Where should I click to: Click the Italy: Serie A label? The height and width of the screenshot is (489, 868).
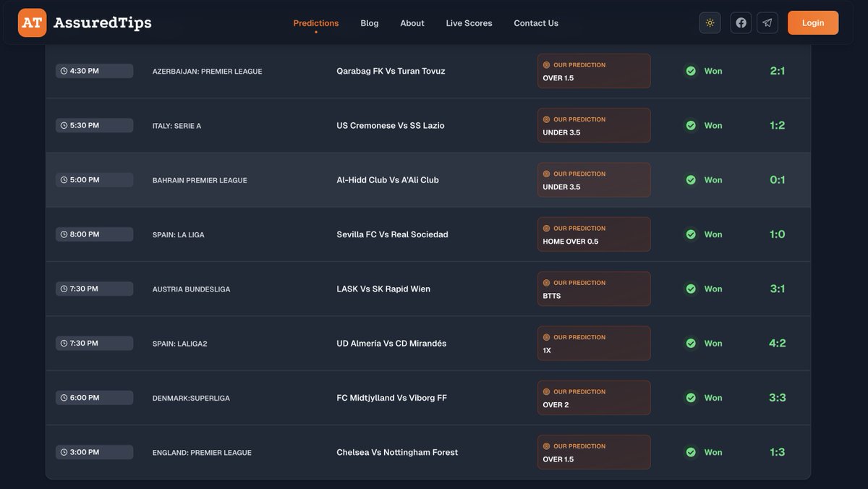[x=177, y=126]
